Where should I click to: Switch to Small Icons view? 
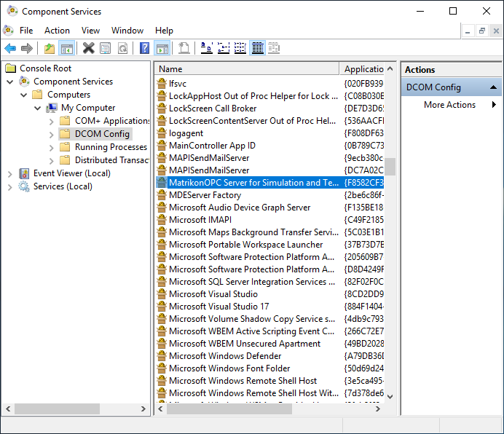(224, 49)
